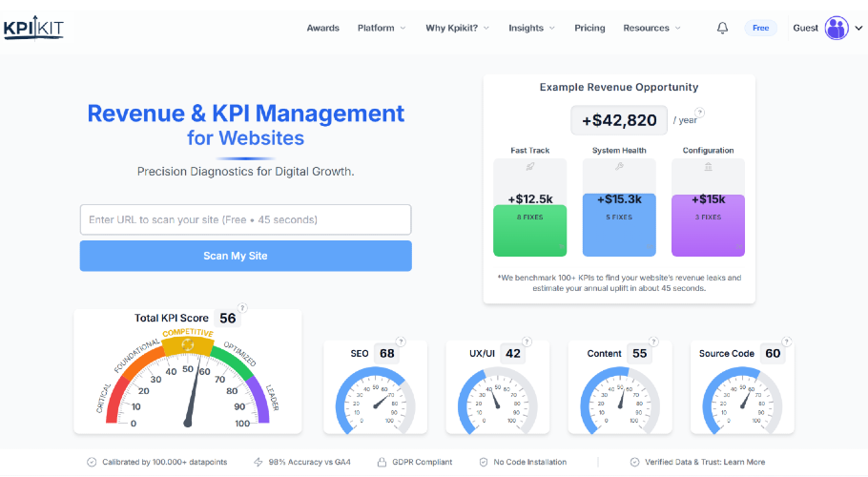This screenshot has width=868, height=477.
Task: Click the Content score gauge dial
Action: tap(620, 401)
